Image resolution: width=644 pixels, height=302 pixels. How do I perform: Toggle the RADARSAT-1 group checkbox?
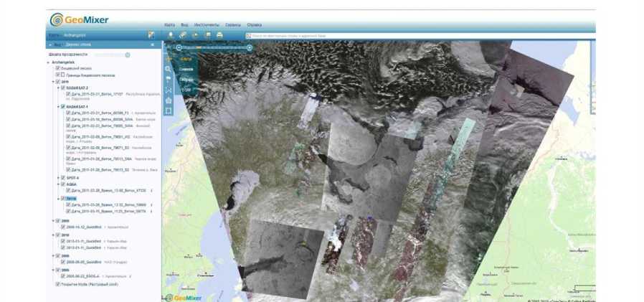[x=63, y=106]
